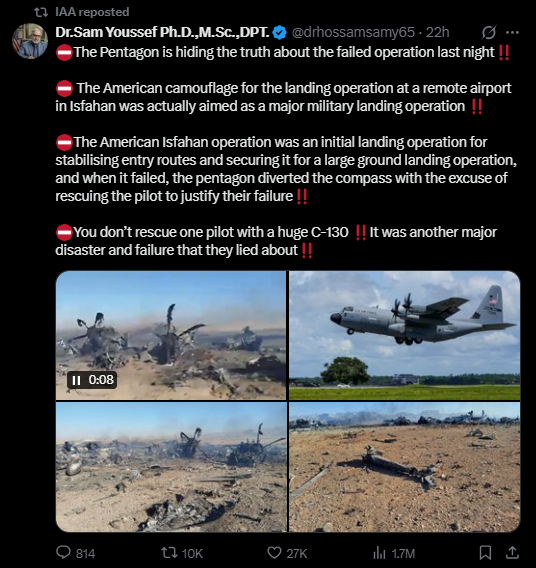Image resolution: width=536 pixels, height=568 pixels.
Task: Click the Grok explain icon
Action: 489,33
